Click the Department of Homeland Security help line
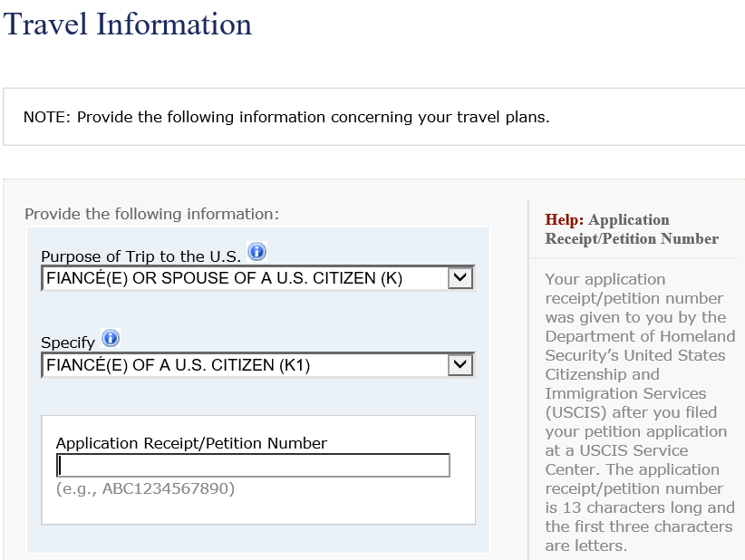This screenshot has height=560, width=745. point(640,336)
